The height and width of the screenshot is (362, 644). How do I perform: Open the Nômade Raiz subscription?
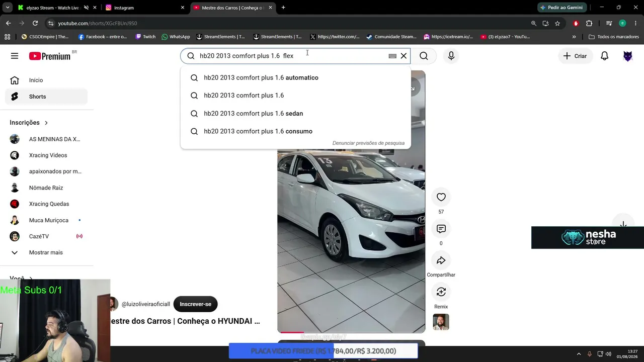point(46,188)
